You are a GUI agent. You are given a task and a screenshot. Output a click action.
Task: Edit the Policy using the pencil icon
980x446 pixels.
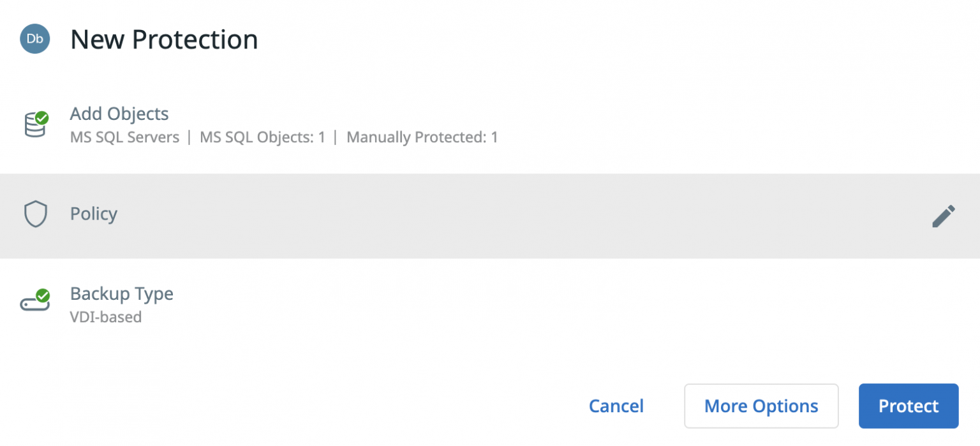(x=944, y=216)
